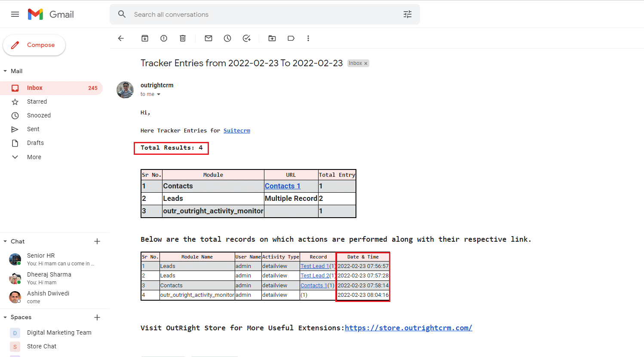Click in the Search all conversations field
This screenshot has height=357, width=644.
tap(264, 14)
